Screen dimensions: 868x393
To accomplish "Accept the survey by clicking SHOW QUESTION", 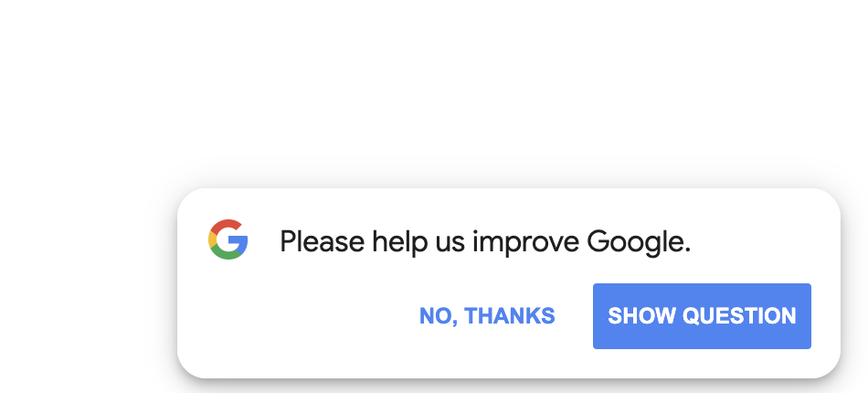I will tap(702, 316).
